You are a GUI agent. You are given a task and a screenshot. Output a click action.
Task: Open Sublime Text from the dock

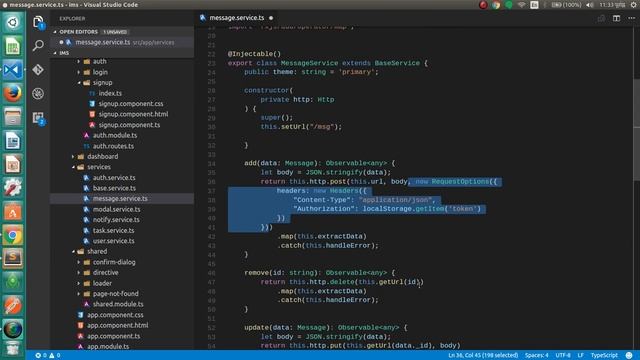[x=13, y=258]
